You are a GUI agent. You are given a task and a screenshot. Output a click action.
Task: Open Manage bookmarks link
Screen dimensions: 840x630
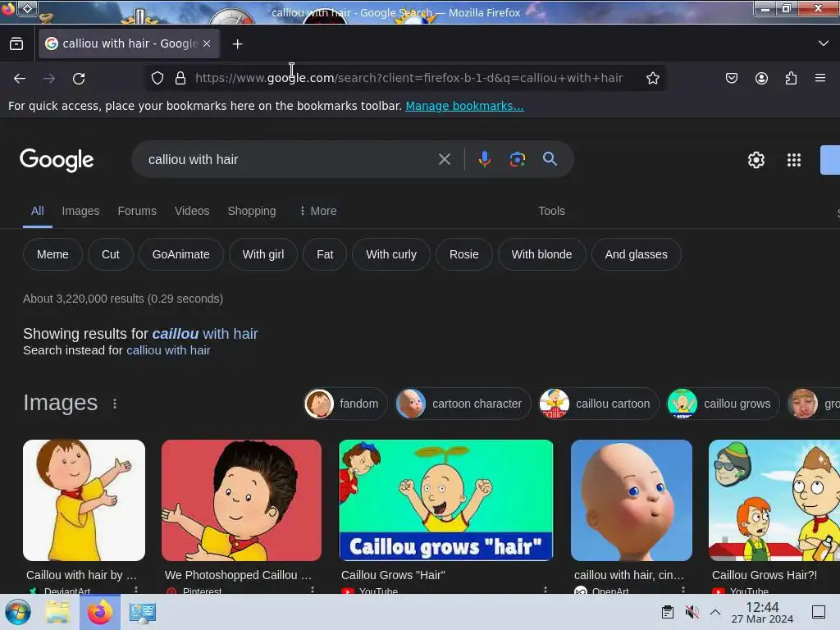coord(464,106)
